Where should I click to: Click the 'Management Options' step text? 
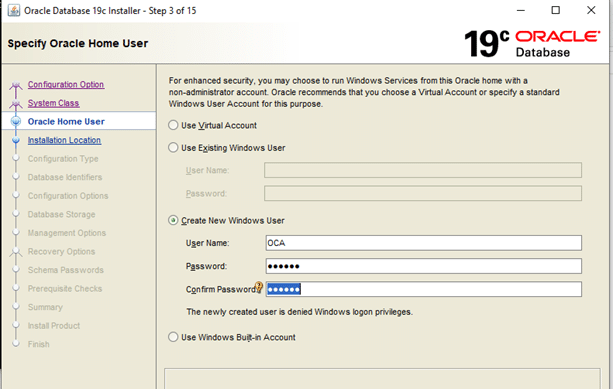point(67,233)
